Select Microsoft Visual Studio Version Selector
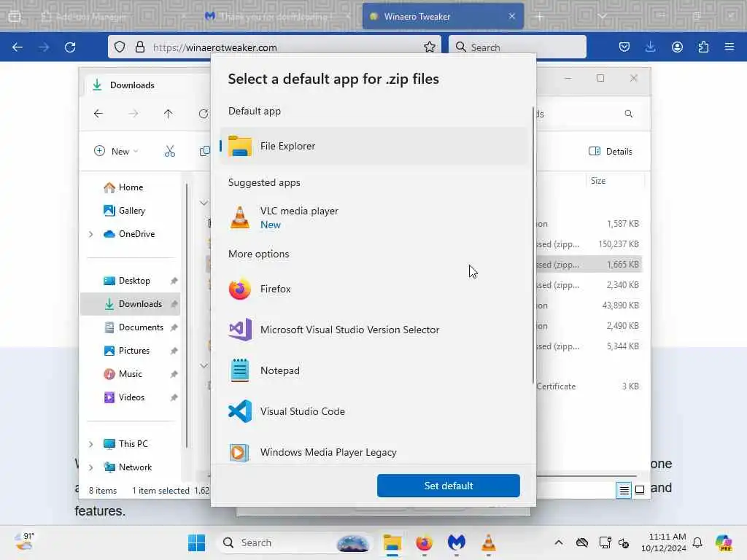Viewport: 747px width, 560px height. coord(373,330)
